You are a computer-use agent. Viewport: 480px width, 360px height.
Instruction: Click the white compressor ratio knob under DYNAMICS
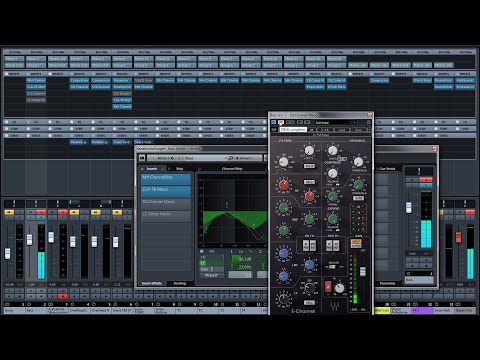point(332,150)
